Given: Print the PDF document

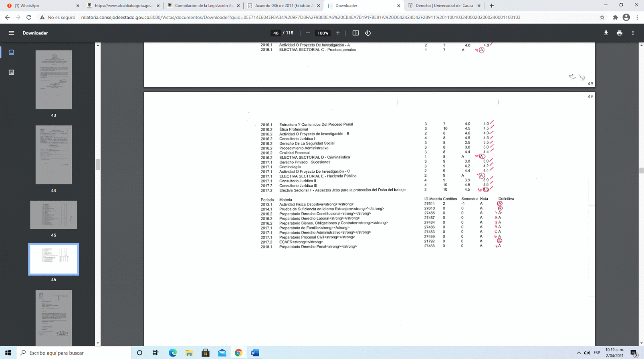Looking at the screenshot, I should click(x=620, y=33).
